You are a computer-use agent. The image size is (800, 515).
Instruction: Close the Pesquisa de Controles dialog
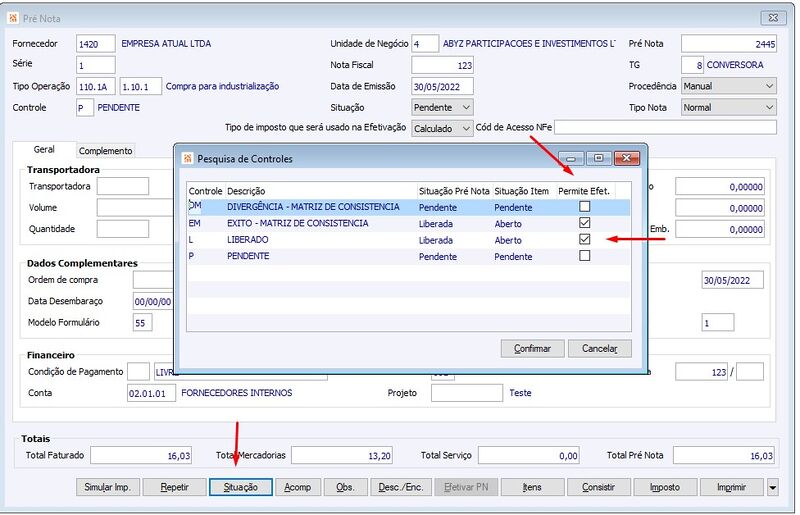coord(627,159)
